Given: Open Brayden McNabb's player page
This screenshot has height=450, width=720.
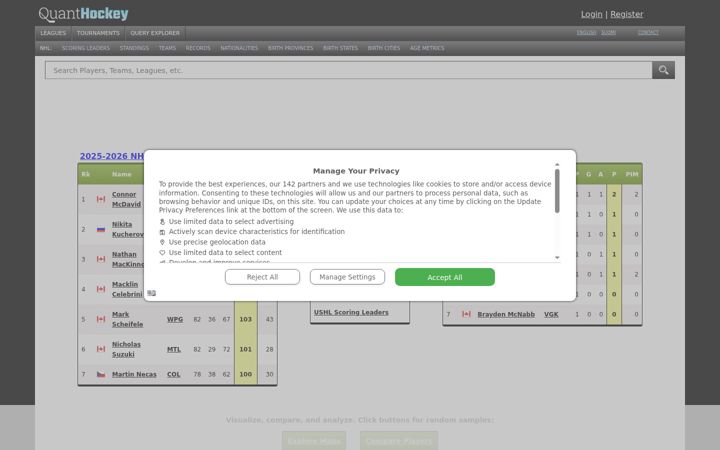Looking at the screenshot, I should click(x=506, y=314).
